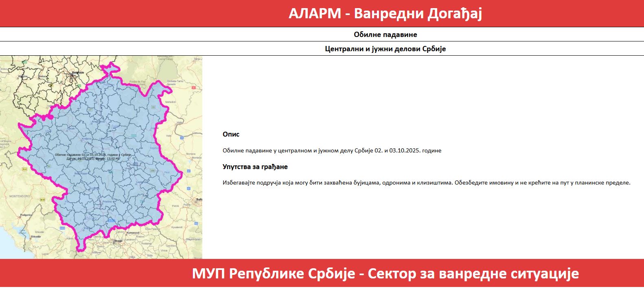Click the 'АЛАРМ - Ванредни Догађај' header title
This screenshot has height=289, width=644.
coord(385,13)
